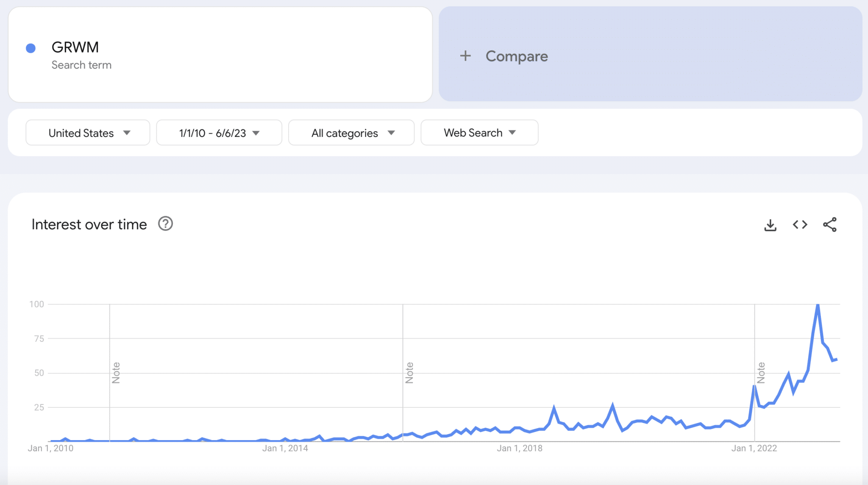Image resolution: width=868 pixels, height=485 pixels.
Task: Click the Note marker near Jan 2022
Action: click(x=761, y=373)
